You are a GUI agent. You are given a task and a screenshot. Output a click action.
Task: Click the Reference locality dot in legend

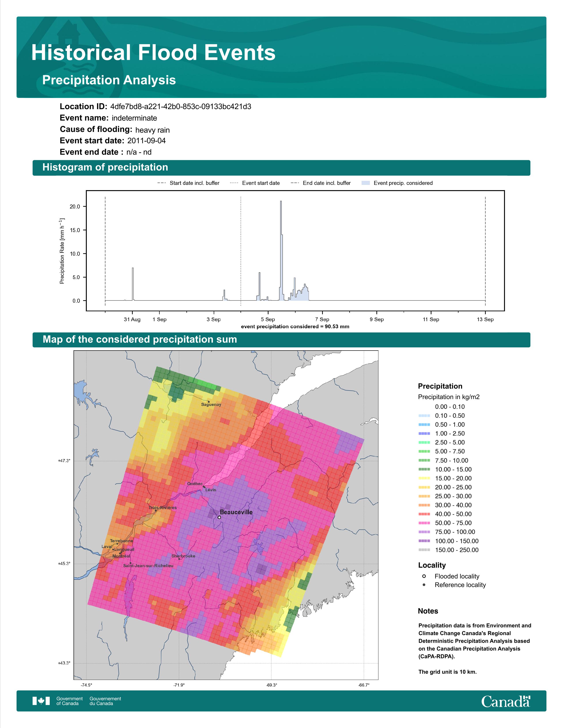point(424,585)
